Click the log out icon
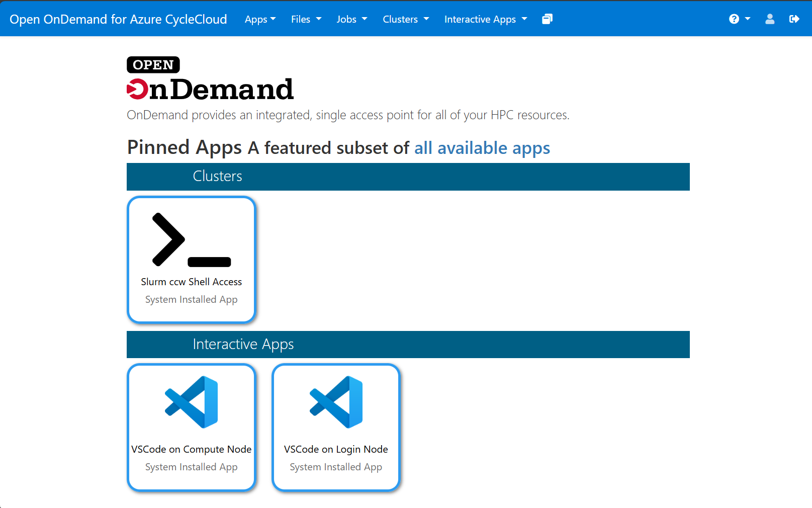This screenshot has height=508, width=812. coord(794,19)
